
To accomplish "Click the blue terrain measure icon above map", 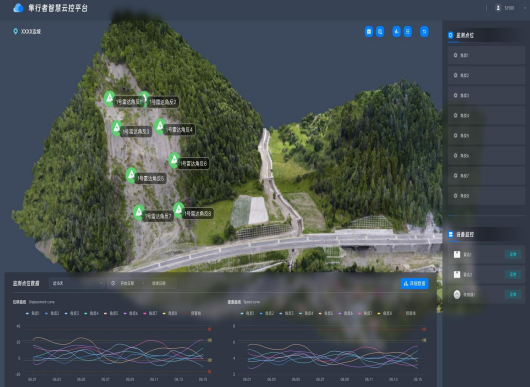I will click(396, 32).
